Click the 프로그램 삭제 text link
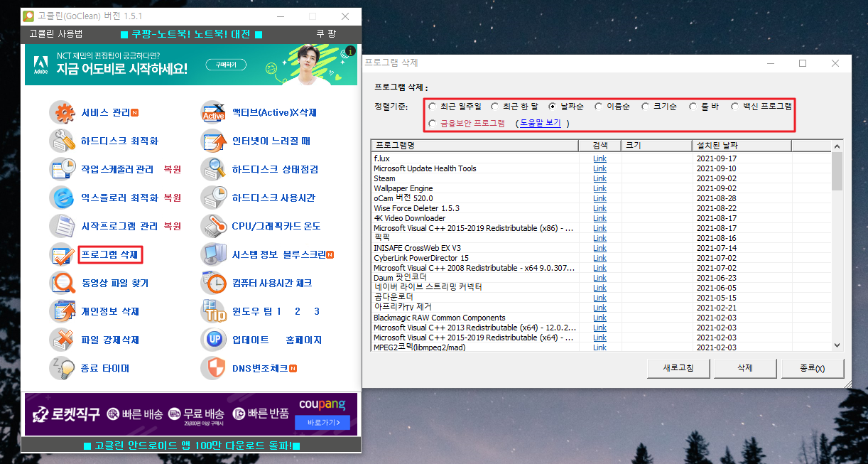868x464 pixels. tap(111, 254)
